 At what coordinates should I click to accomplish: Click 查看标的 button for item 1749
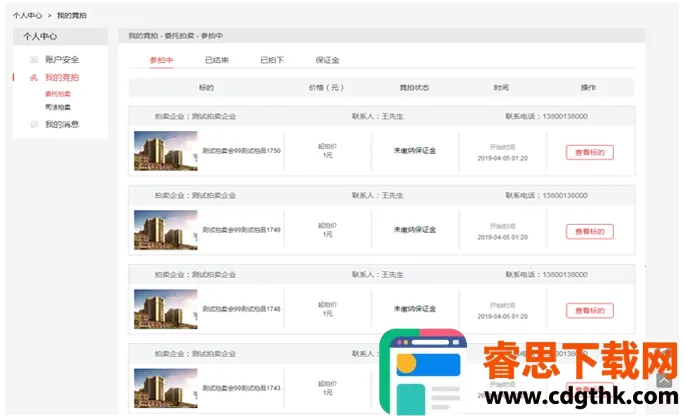pos(590,232)
